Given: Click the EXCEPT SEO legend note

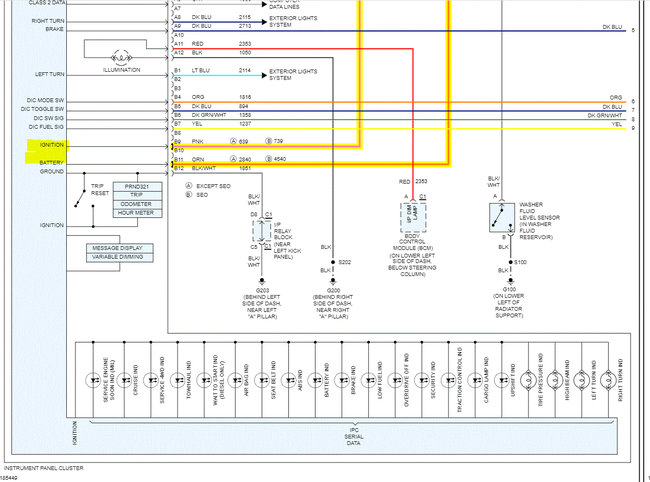Looking at the screenshot, I should 208,186.
